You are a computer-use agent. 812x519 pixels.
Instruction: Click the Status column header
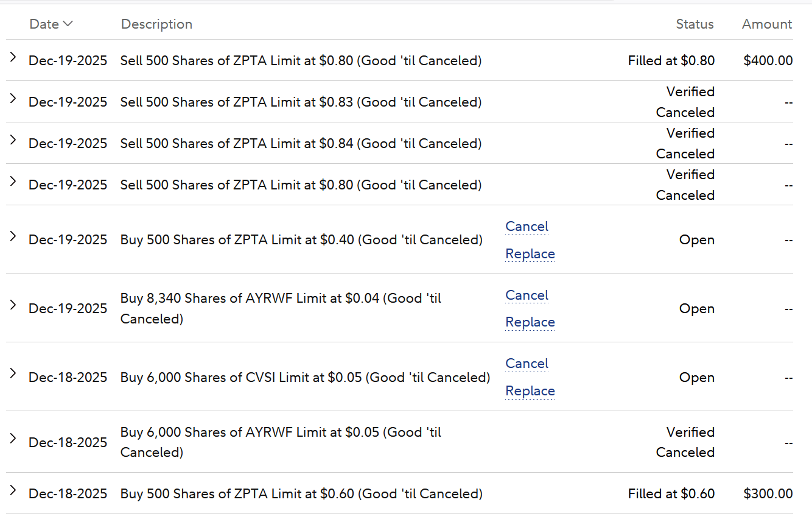click(695, 24)
